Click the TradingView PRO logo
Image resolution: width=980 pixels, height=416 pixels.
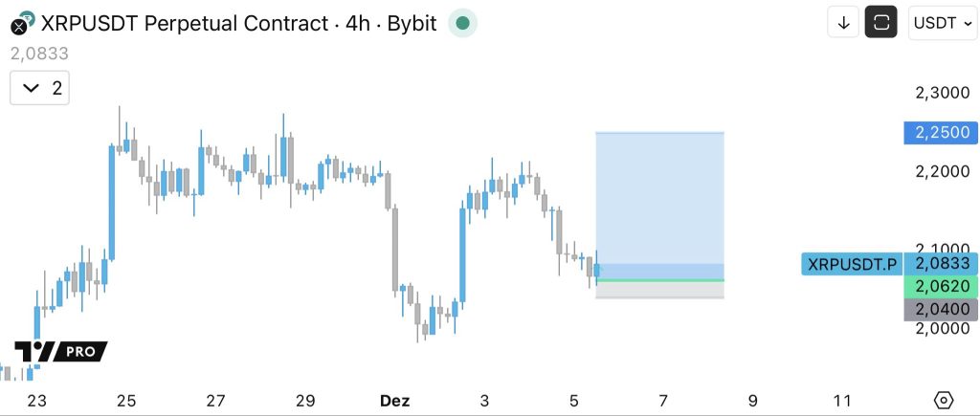click(x=60, y=352)
